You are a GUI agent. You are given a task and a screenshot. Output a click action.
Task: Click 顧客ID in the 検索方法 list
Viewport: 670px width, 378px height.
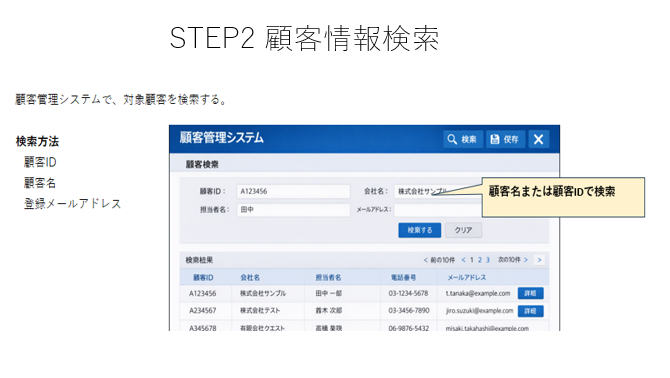coord(40,162)
